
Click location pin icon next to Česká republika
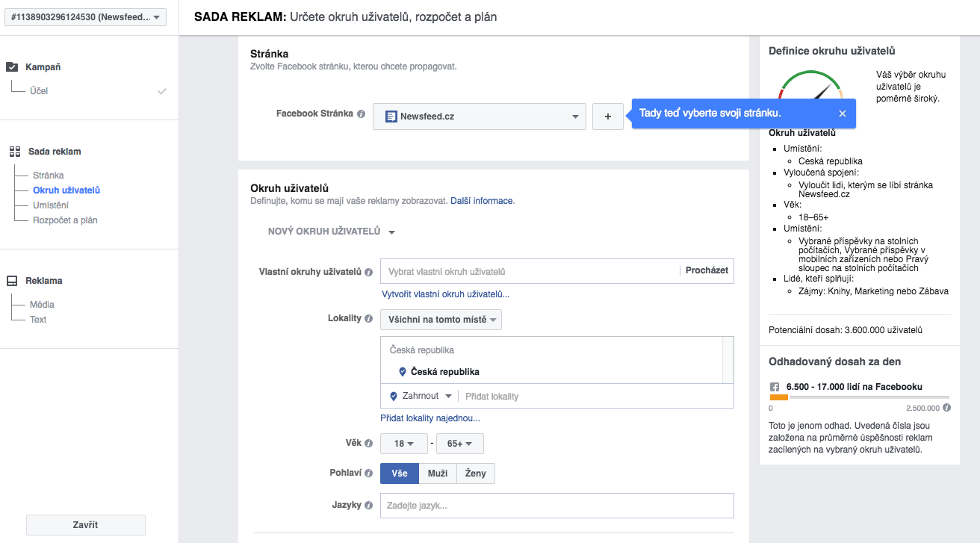click(x=402, y=371)
